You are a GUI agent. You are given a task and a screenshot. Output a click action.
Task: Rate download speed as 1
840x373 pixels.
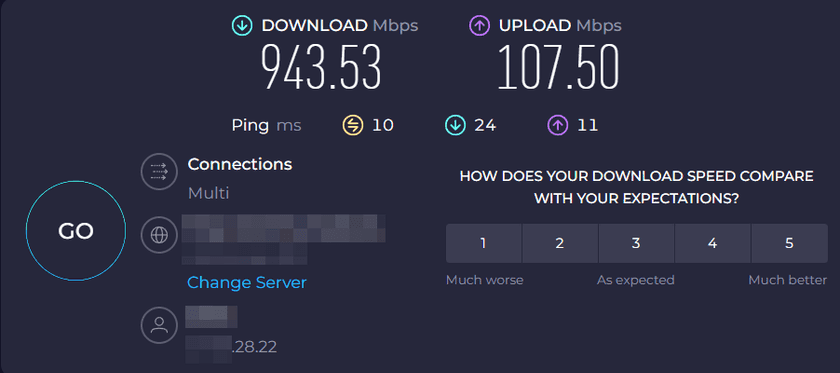click(x=483, y=243)
